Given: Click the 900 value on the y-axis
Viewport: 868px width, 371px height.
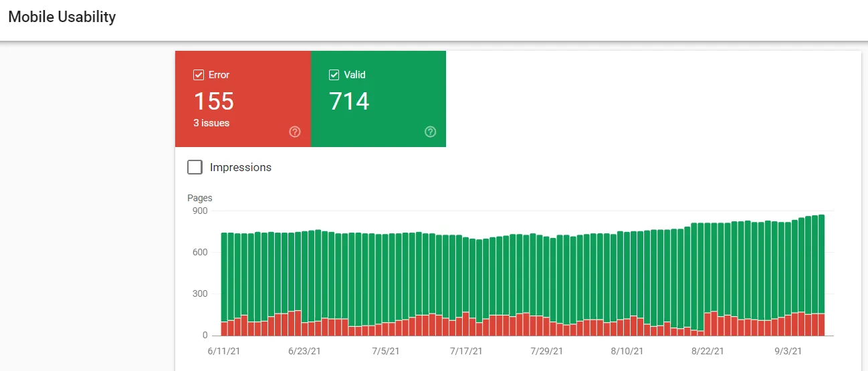Looking at the screenshot, I should [x=201, y=211].
